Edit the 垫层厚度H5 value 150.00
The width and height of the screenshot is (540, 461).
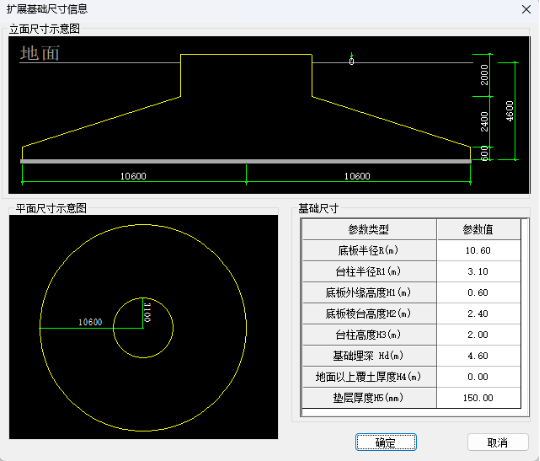pyautogui.click(x=478, y=398)
